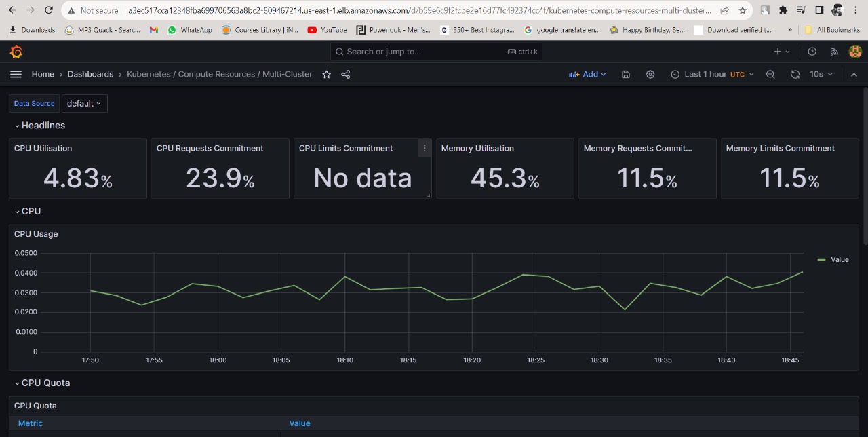
Task: Open the WhatsApp bookmark
Action: pyautogui.click(x=189, y=30)
